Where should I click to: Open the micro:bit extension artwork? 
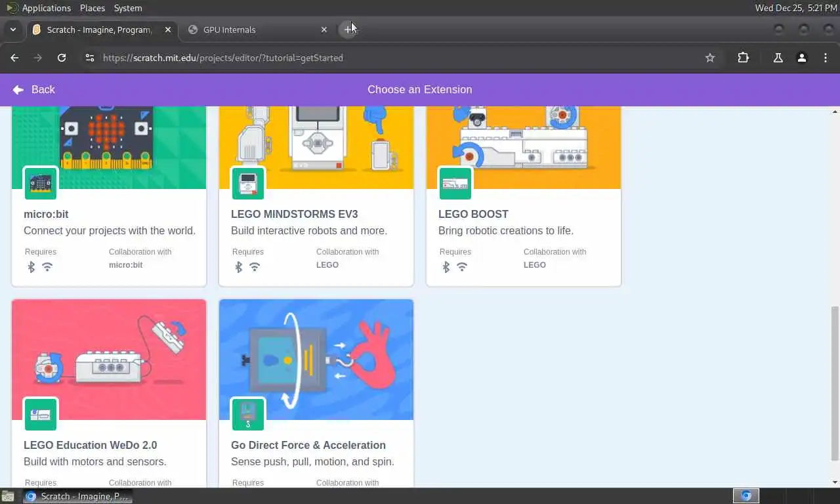(109, 148)
